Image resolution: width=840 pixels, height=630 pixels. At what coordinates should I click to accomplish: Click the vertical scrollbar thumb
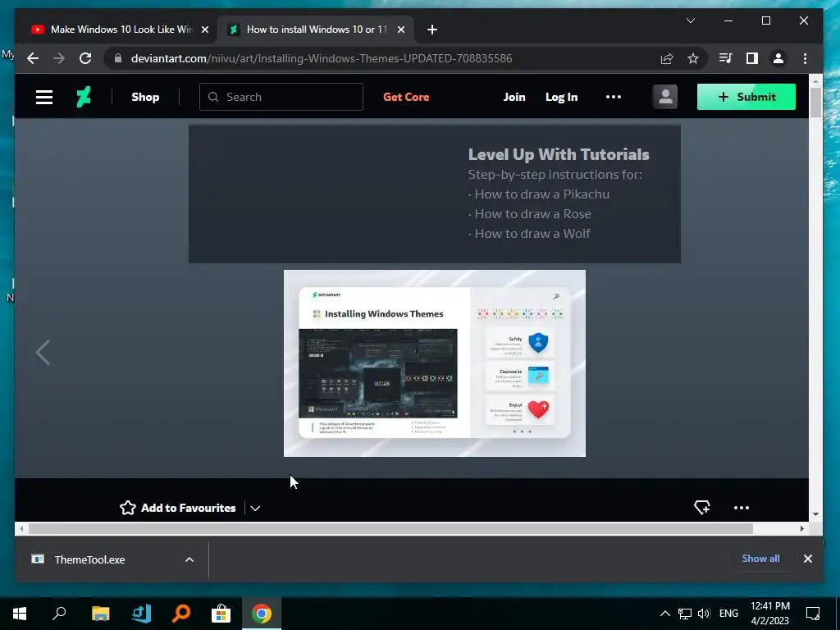pos(815,103)
